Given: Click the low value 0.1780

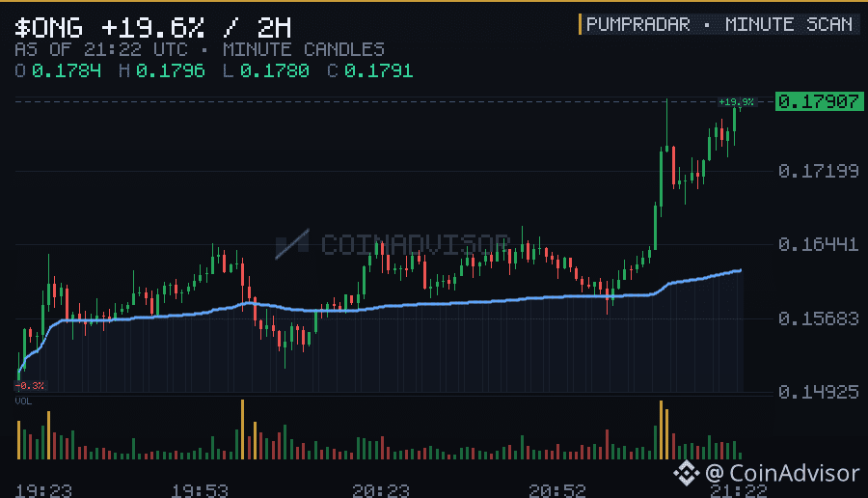Looking at the screenshot, I should coord(275,70).
